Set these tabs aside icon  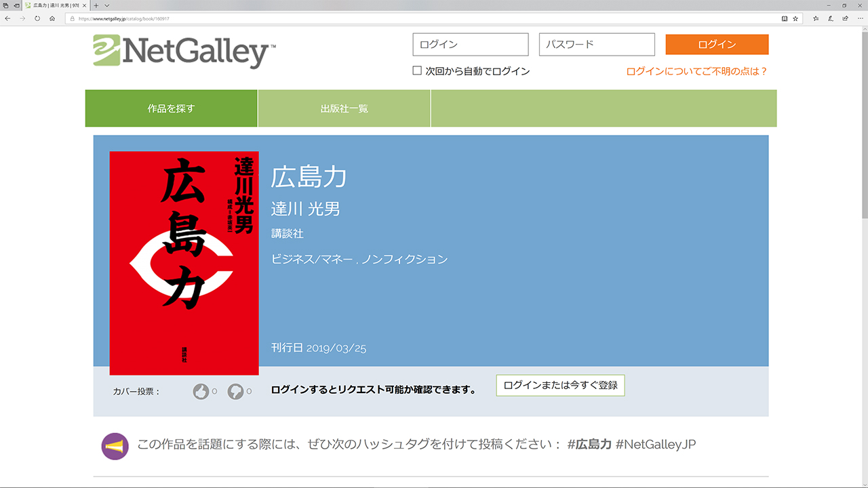tap(16, 5)
